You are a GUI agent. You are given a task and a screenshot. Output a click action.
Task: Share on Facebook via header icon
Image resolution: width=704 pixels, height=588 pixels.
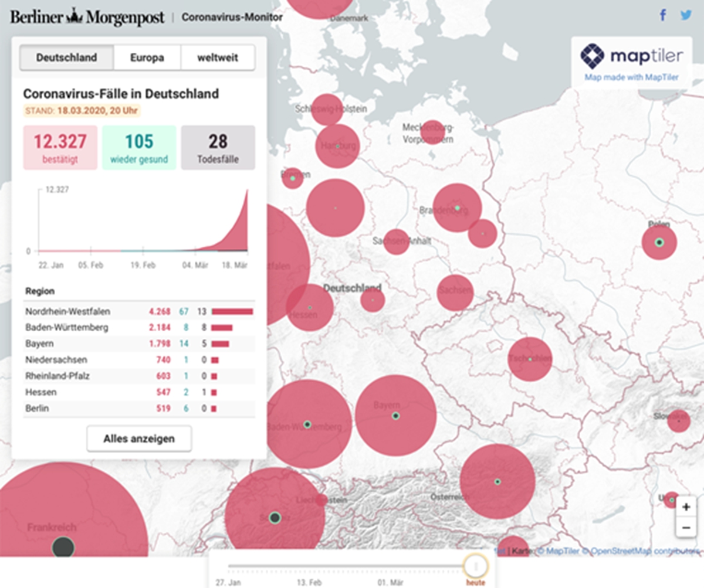tap(664, 15)
